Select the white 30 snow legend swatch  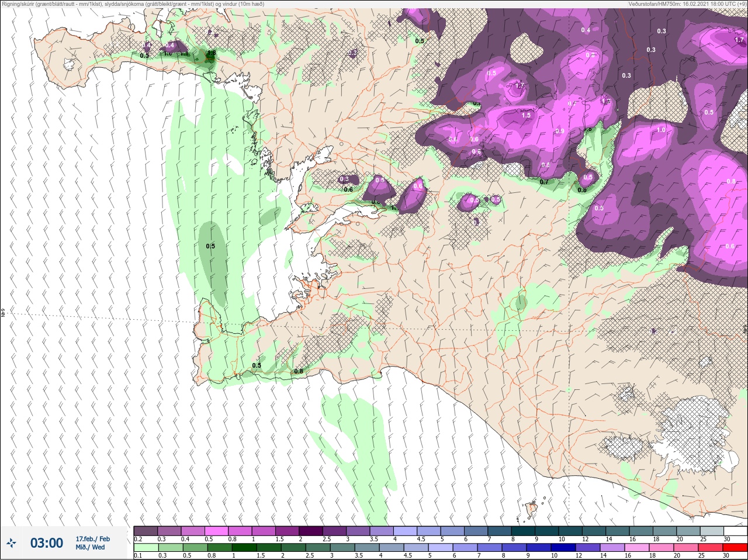735,531
